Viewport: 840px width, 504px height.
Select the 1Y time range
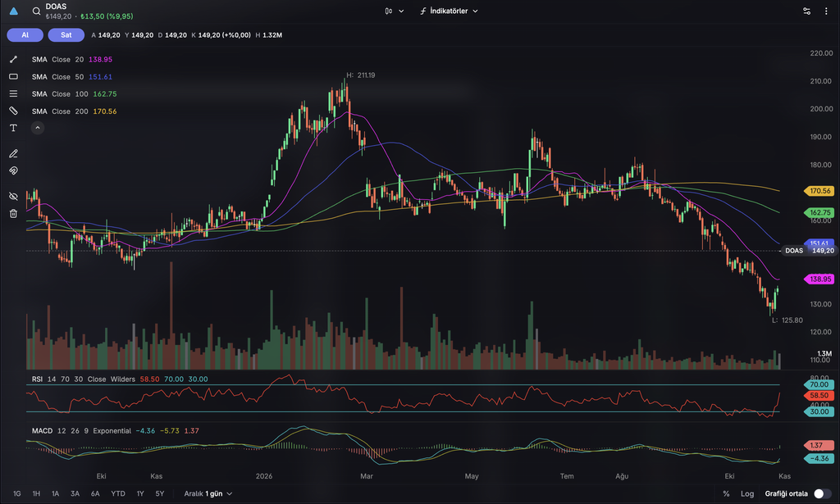(140, 494)
